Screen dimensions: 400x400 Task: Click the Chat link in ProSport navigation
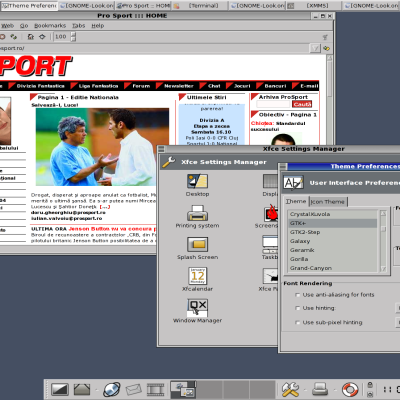pyautogui.click(x=214, y=86)
